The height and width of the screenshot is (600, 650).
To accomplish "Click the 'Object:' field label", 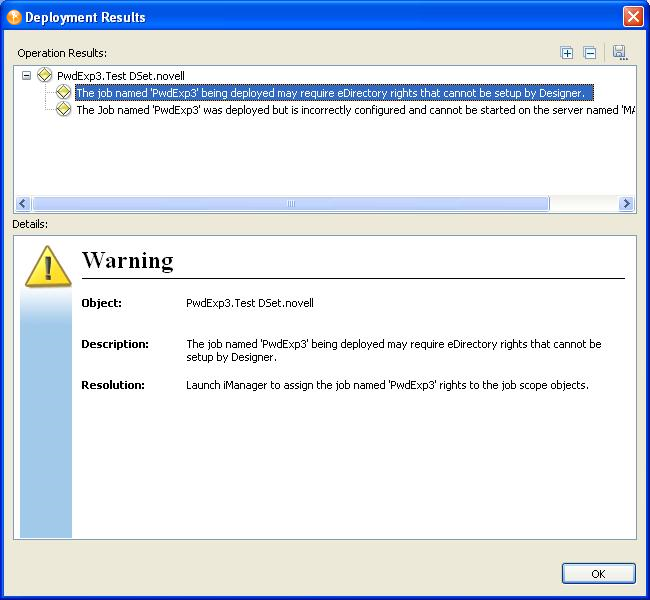I will pyautogui.click(x=102, y=303).
